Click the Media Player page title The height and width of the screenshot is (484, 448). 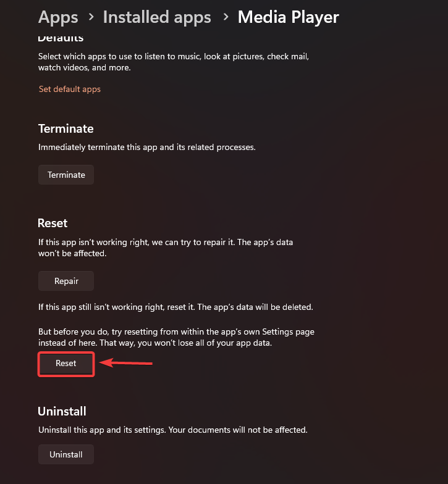(x=288, y=17)
